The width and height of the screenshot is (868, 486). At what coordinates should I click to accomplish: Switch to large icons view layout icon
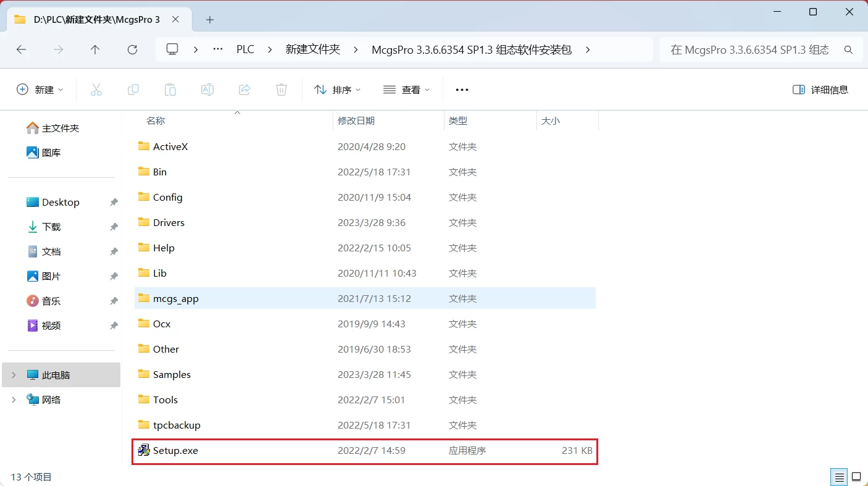click(x=856, y=477)
